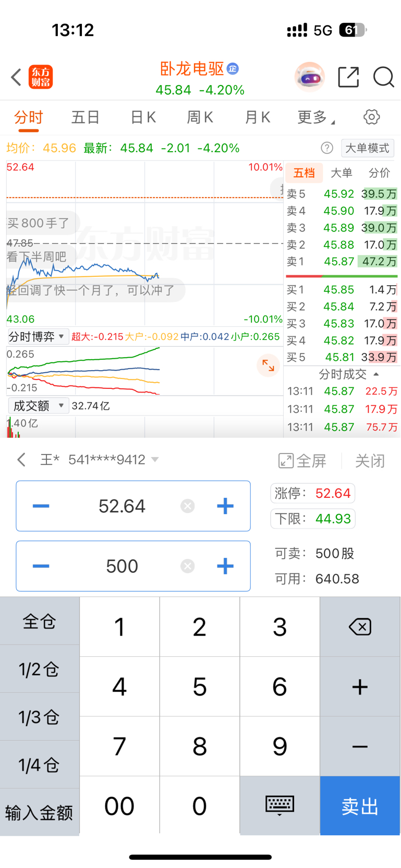The height and width of the screenshot is (868, 401).
Task: Select 1/3仓 position option
Action: tap(40, 717)
